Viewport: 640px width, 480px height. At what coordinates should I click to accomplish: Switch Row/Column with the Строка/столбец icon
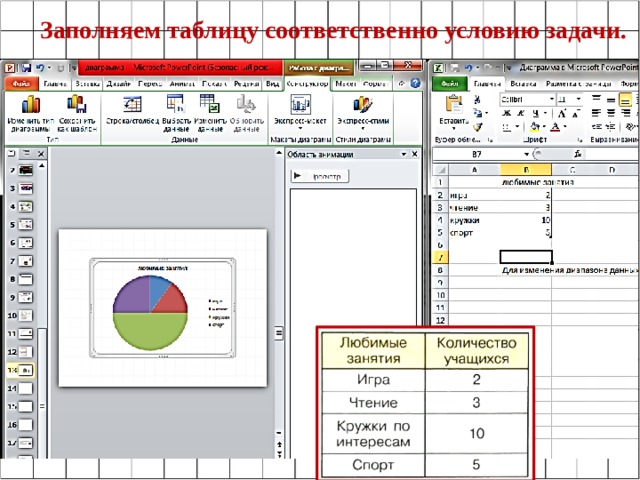click(x=132, y=104)
